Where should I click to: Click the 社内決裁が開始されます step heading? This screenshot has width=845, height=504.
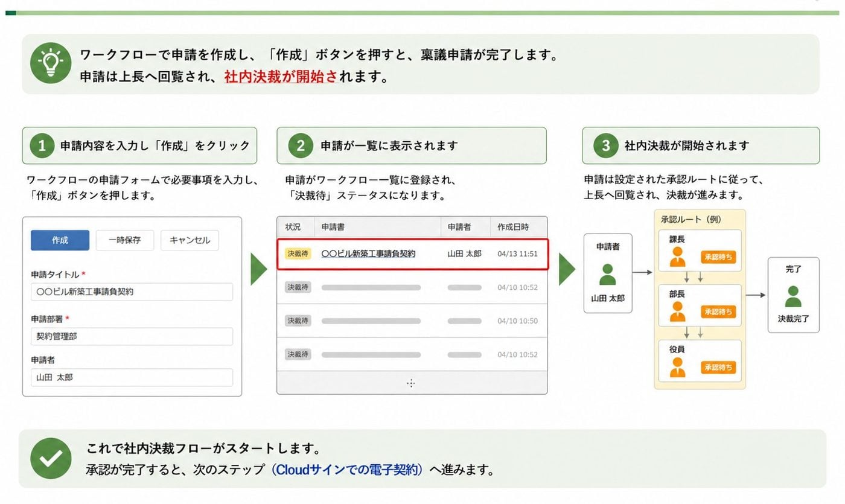687,145
